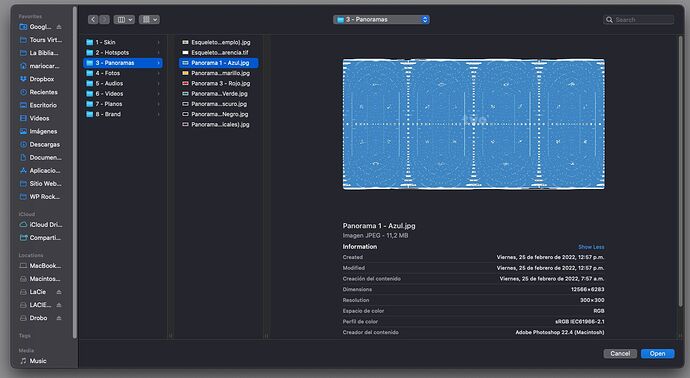
Task: Open the 3 - Panoramas path dropdown
Action: click(381, 19)
